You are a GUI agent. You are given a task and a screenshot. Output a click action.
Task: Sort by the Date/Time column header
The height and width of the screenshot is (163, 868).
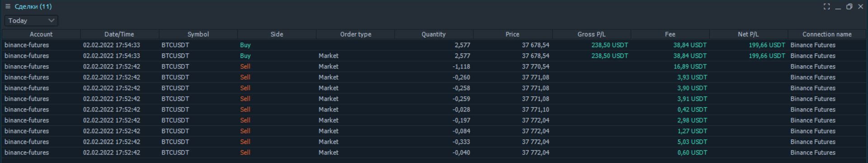119,34
